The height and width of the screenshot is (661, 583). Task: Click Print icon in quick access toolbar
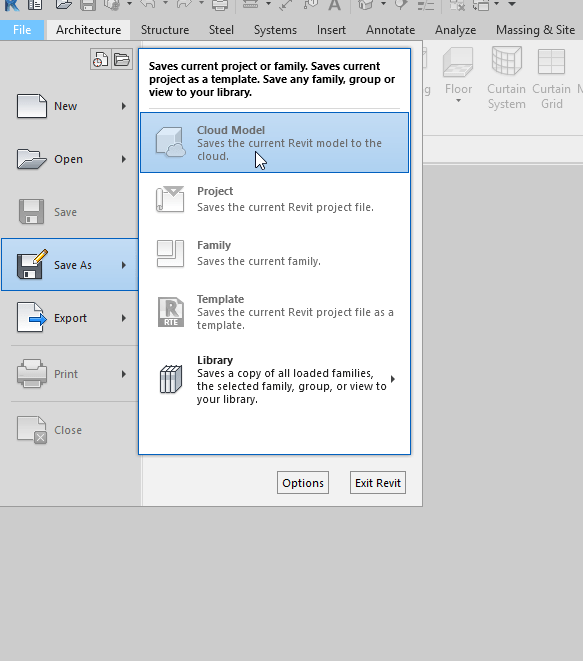pyautogui.click(x=220, y=4)
